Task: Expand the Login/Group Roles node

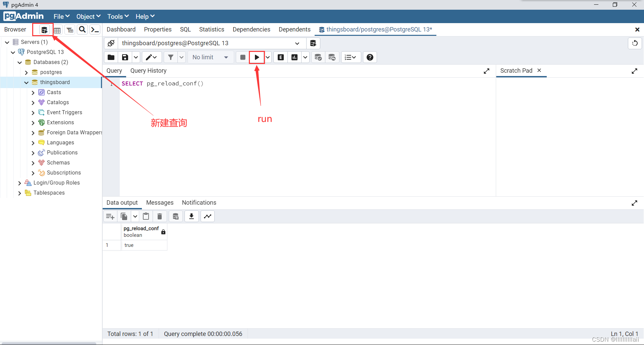Action: [20, 183]
